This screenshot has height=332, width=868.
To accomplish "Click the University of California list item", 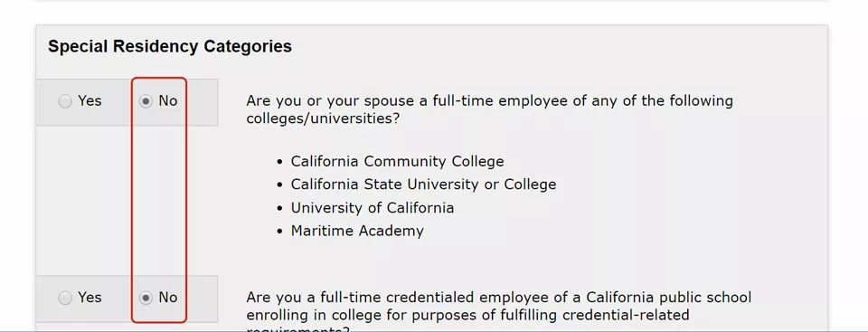I will click(x=373, y=208).
